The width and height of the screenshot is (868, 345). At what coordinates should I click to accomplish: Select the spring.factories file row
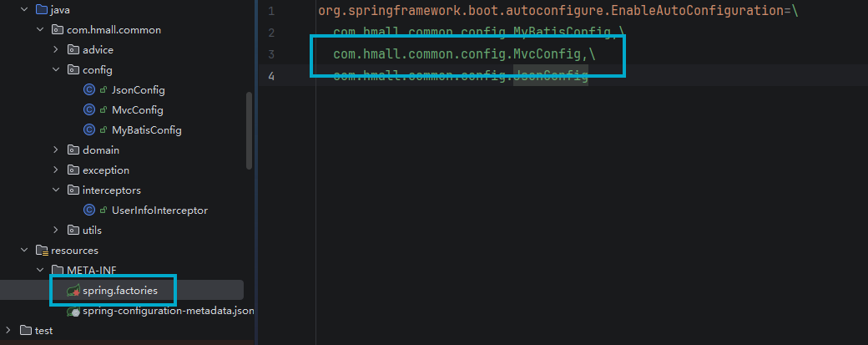pos(122,290)
